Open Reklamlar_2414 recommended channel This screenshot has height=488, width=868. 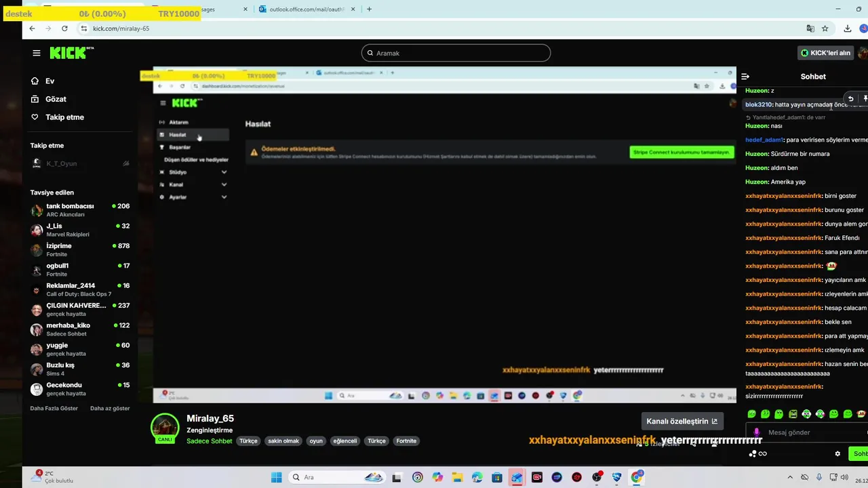tap(80, 289)
